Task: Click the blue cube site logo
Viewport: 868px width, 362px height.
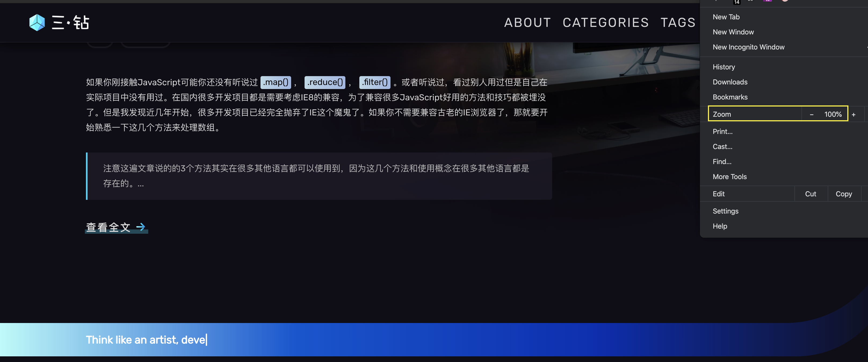Action: 37,23
